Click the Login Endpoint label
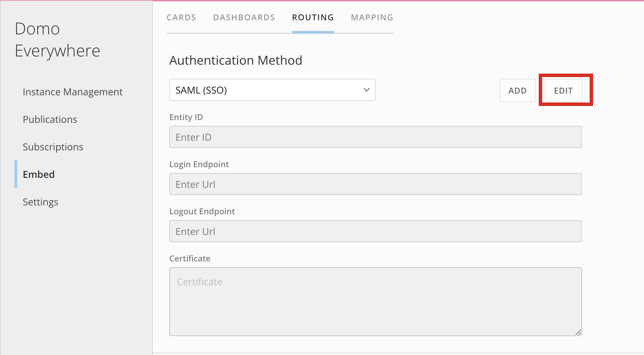 click(199, 164)
